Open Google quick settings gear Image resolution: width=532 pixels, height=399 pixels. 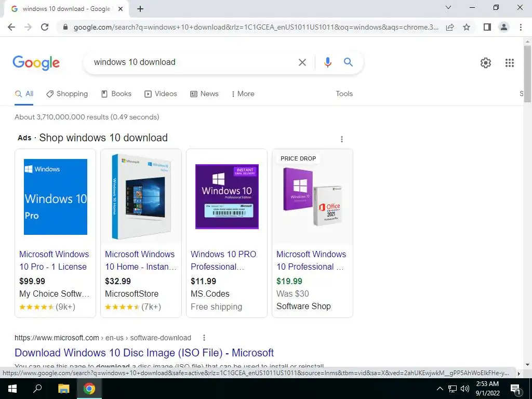click(486, 63)
